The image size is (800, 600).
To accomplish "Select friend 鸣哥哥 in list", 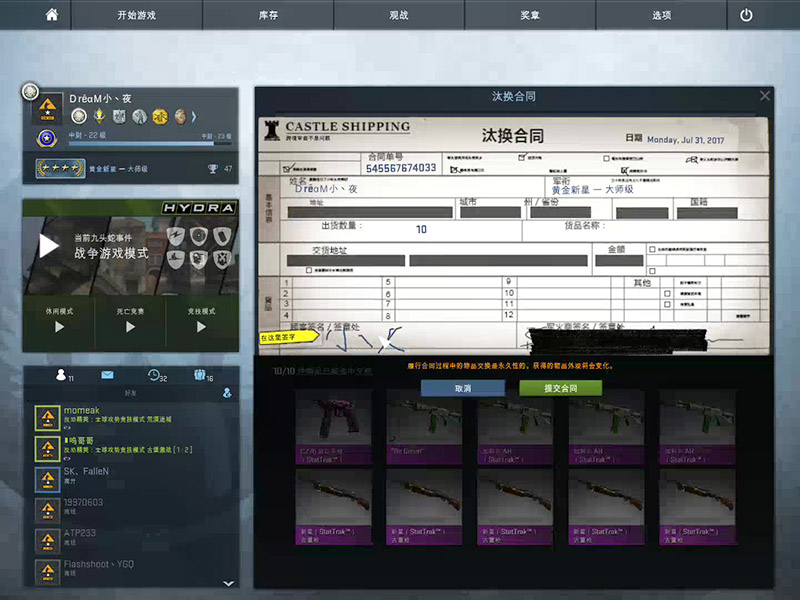I will pyautogui.click(x=131, y=448).
